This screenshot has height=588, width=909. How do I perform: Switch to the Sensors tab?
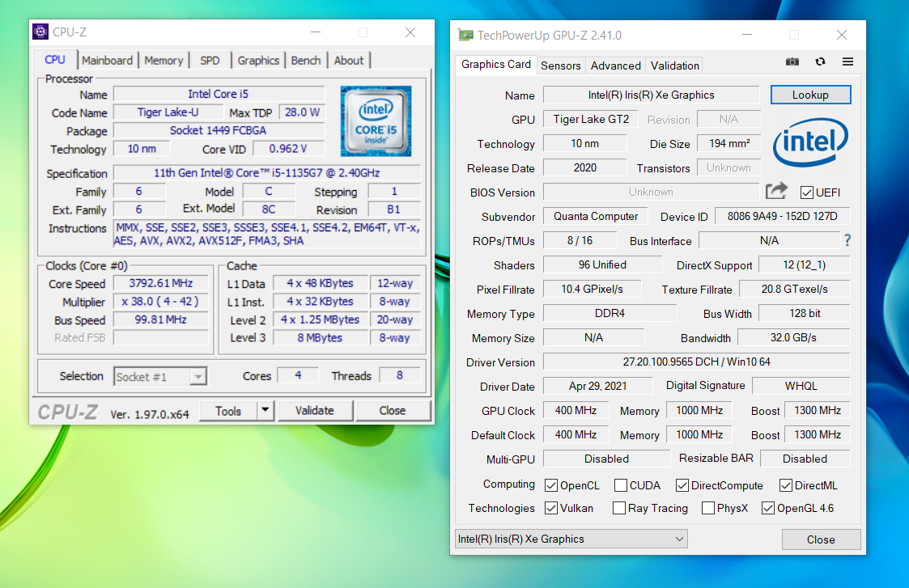point(561,66)
